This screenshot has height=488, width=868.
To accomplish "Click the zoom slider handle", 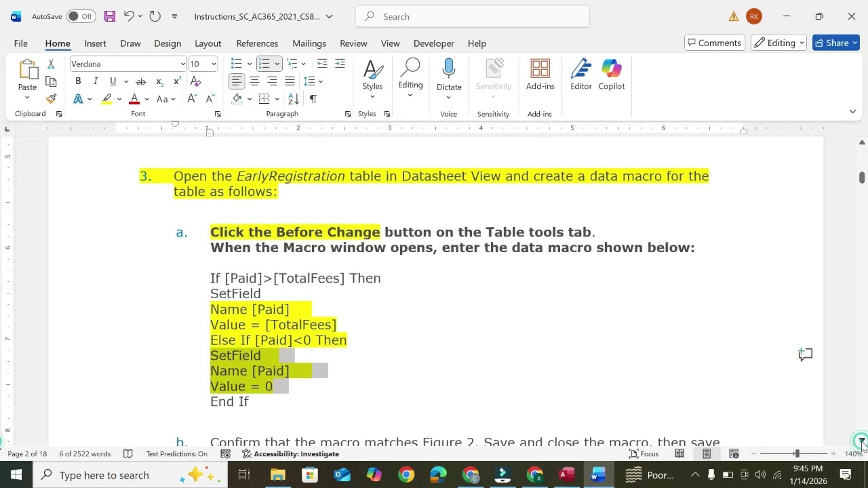I will pyautogui.click(x=797, y=454).
